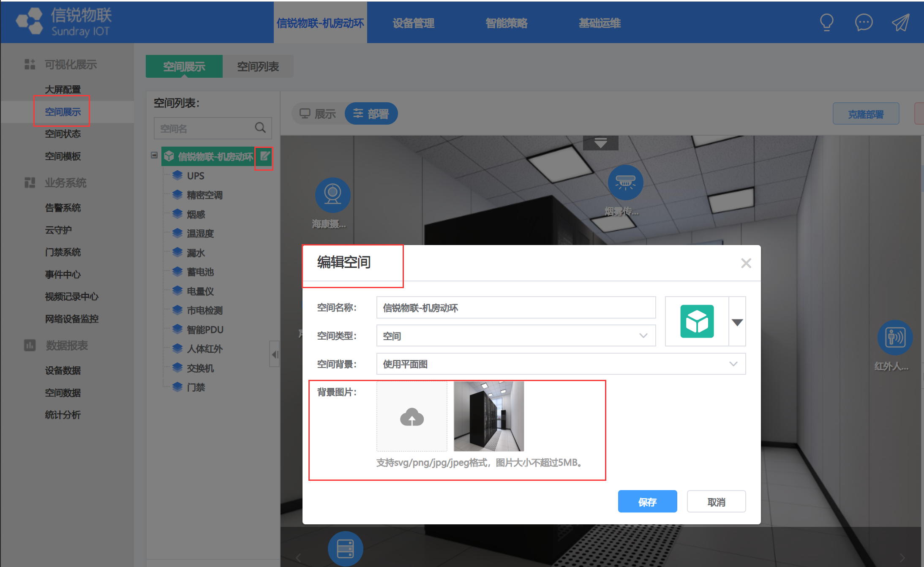
Task: Close the 编辑空间 dialog with X
Action: tap(746, 263)
